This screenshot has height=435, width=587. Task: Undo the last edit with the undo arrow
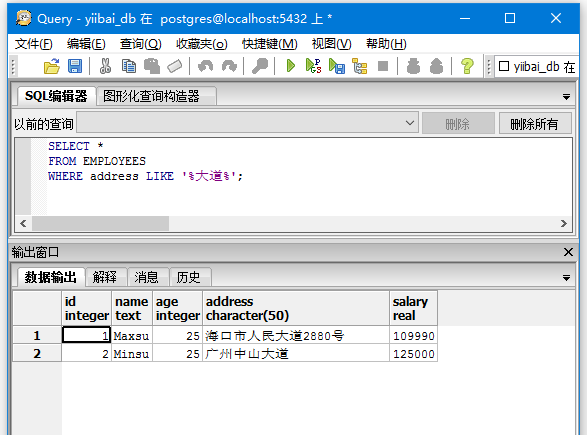click(206, 66)
